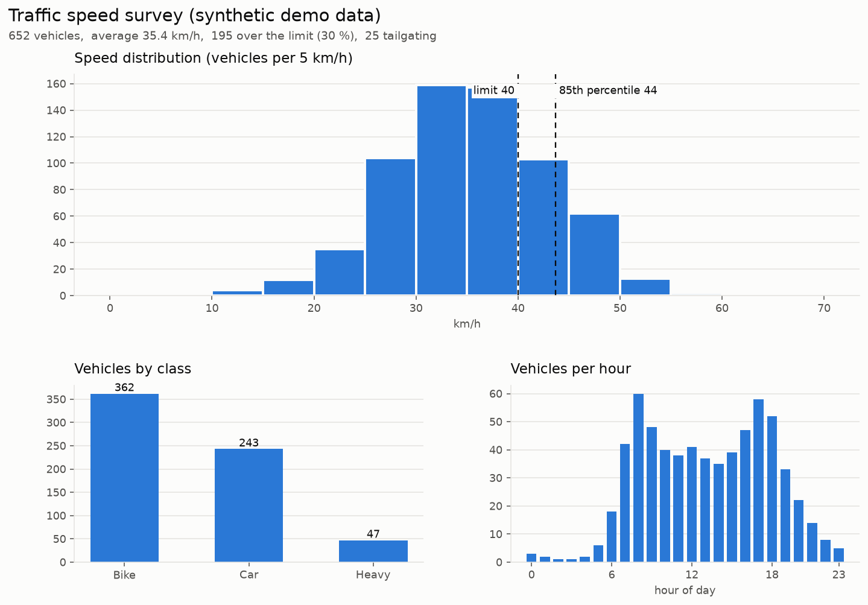868x605 pixels.
Task: Click the 'hour of day' axis label
Action: click(x=685, y=591)
